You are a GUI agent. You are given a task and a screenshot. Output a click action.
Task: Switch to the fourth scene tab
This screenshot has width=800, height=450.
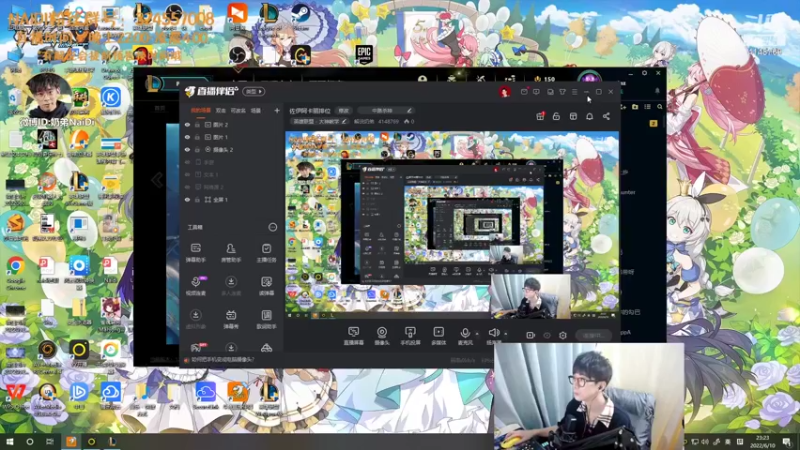point(256,110)
